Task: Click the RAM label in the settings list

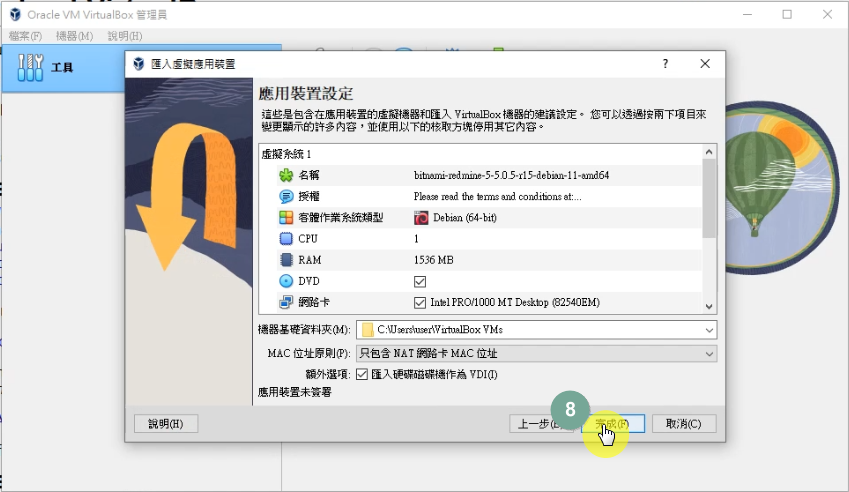Action: coord(310,260)
